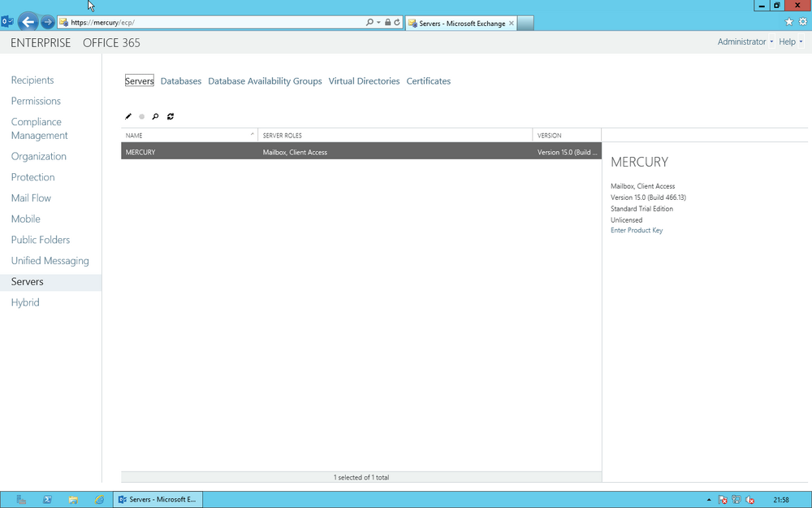Reload the page using the address bar refresh icon
The width and height of the screenshot is (812, 508).
click(397, 22)
